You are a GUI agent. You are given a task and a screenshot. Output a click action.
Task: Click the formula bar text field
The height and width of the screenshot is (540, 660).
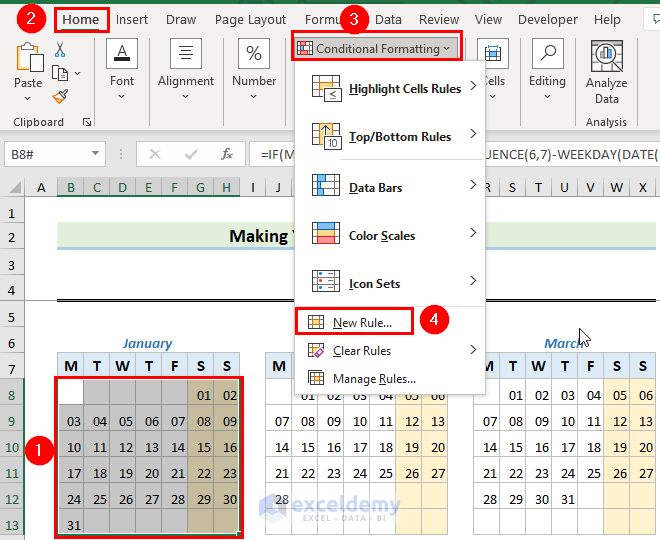pyautogui.click(x=455, y=154)
